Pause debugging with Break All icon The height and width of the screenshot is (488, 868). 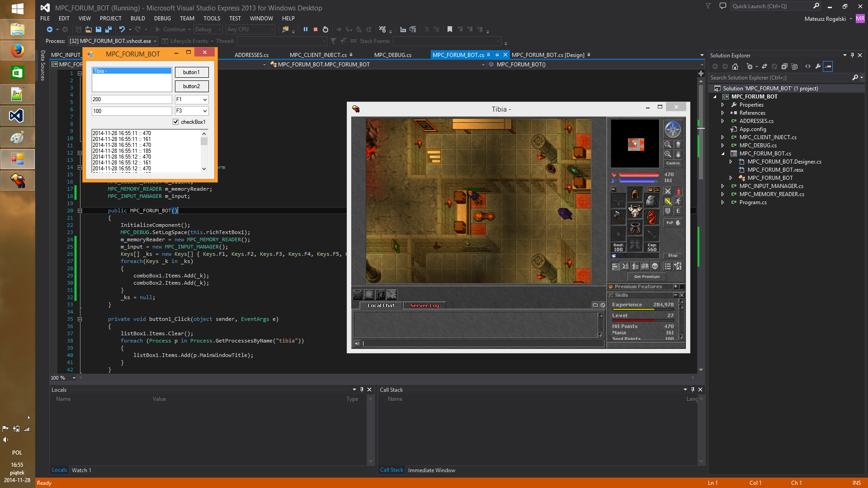306,29
